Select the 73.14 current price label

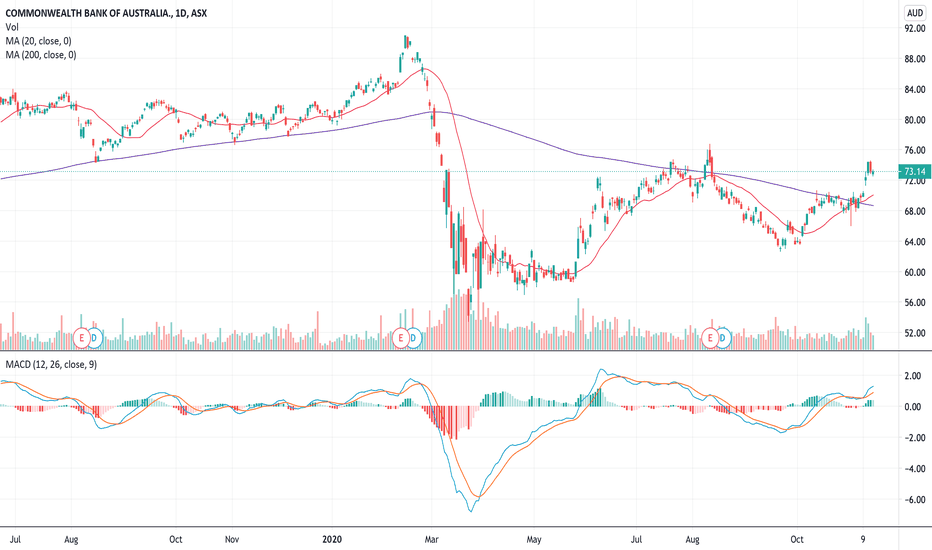(915, 172)
